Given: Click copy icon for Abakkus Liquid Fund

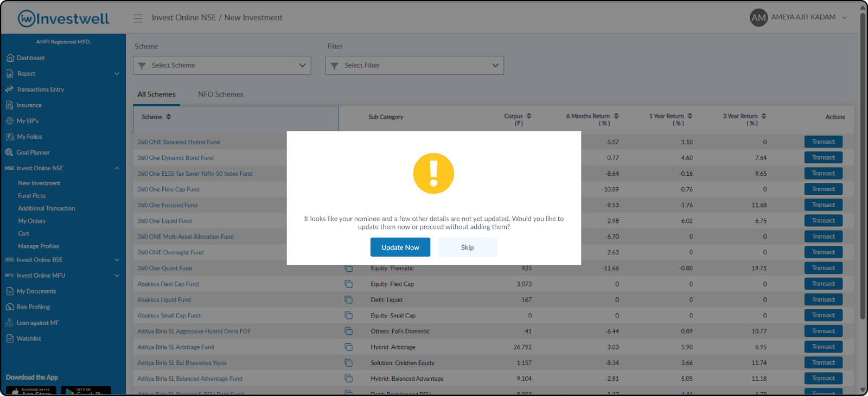Looking at the screenshot, I should (348, 300).
